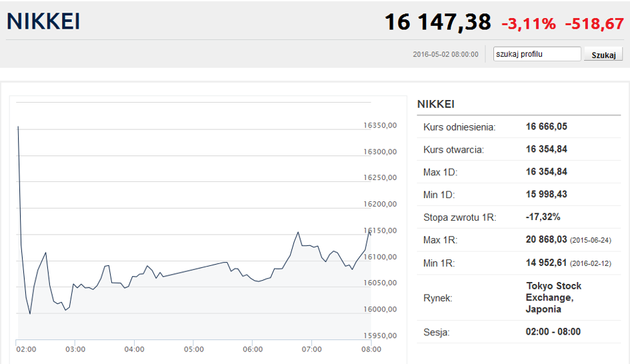This screenshot has height=364, width=630.
Task: Click the 'Sesja:' label
Action: click(437, 332)
